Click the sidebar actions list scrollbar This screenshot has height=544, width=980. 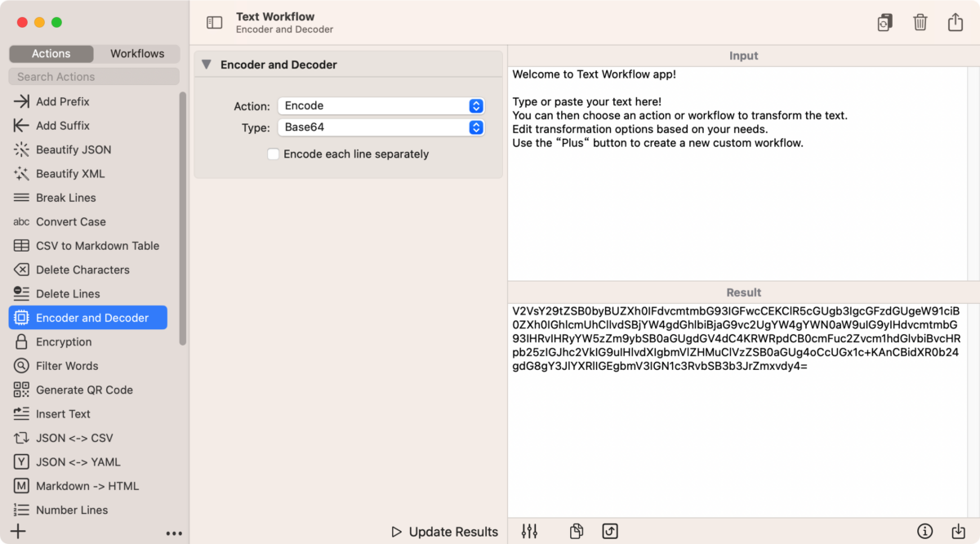tap(183, 217)
